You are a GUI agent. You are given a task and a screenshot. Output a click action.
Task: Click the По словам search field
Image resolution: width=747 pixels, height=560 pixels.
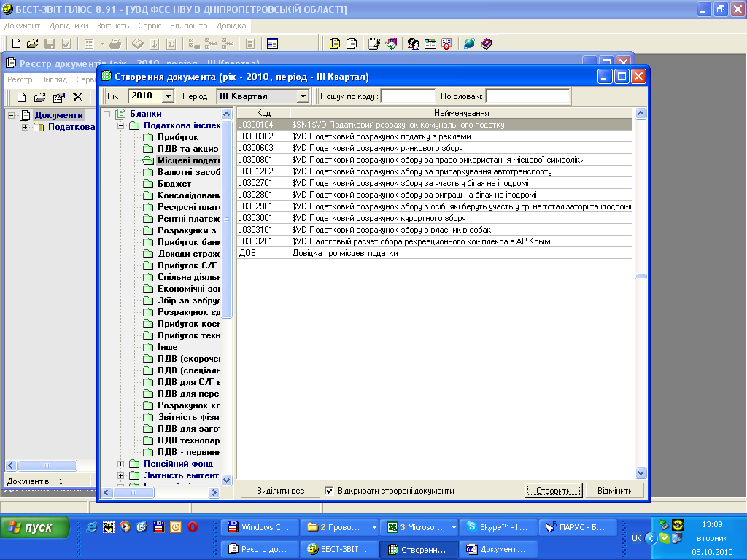(x=528, y=96)
